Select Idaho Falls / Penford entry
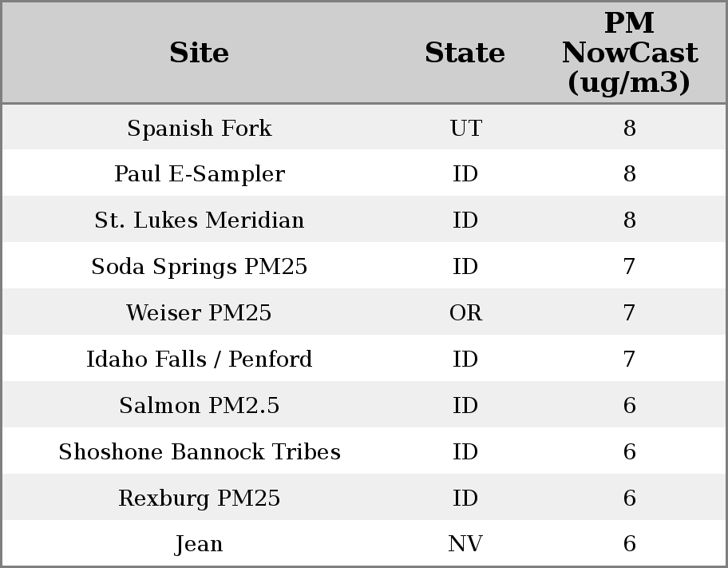Viewport: 728px width, 568px height. point(199,359)
